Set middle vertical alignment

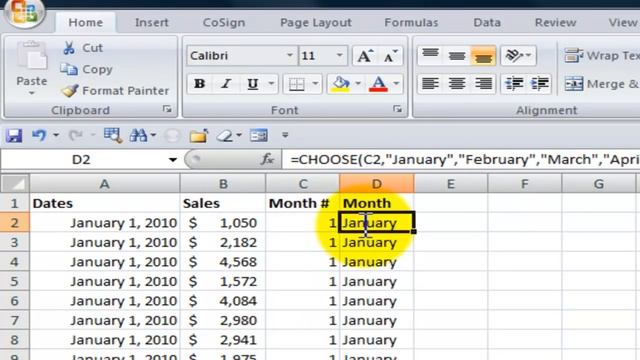(x=457, y=56)
